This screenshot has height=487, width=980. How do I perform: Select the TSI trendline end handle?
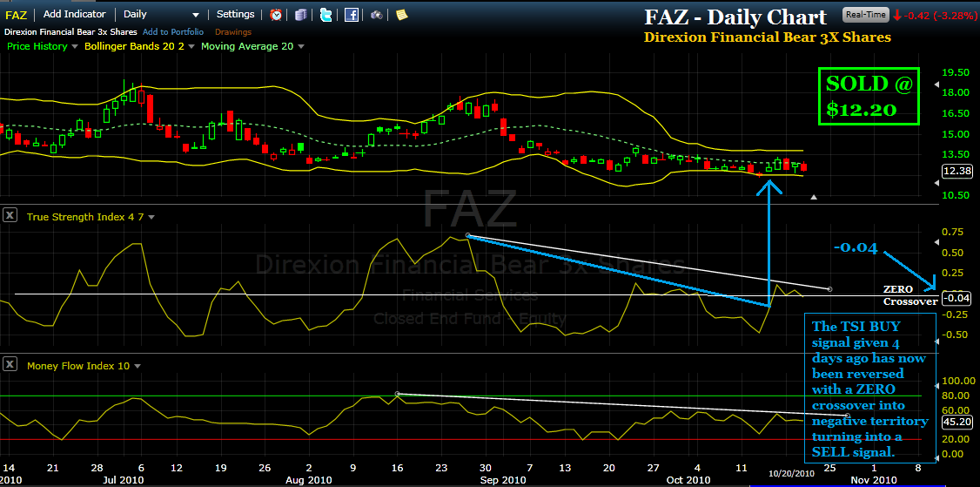pyautogui.click(x=829, y=289)
